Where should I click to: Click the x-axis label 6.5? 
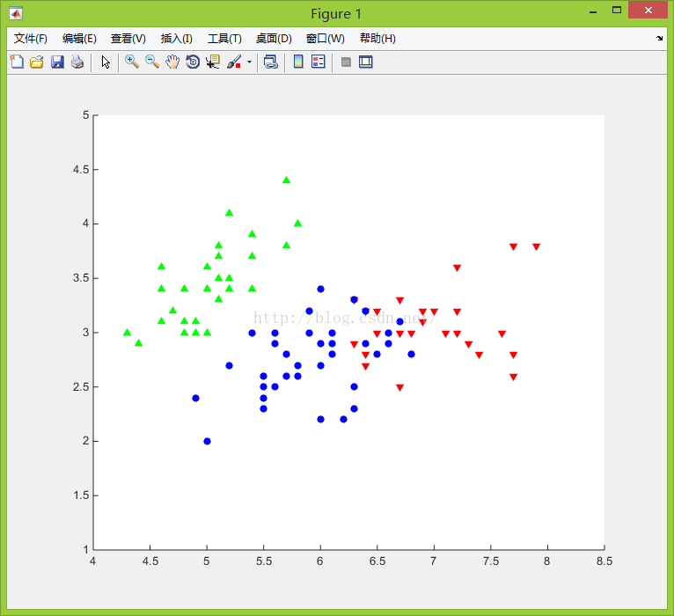(x=377, y=561)
